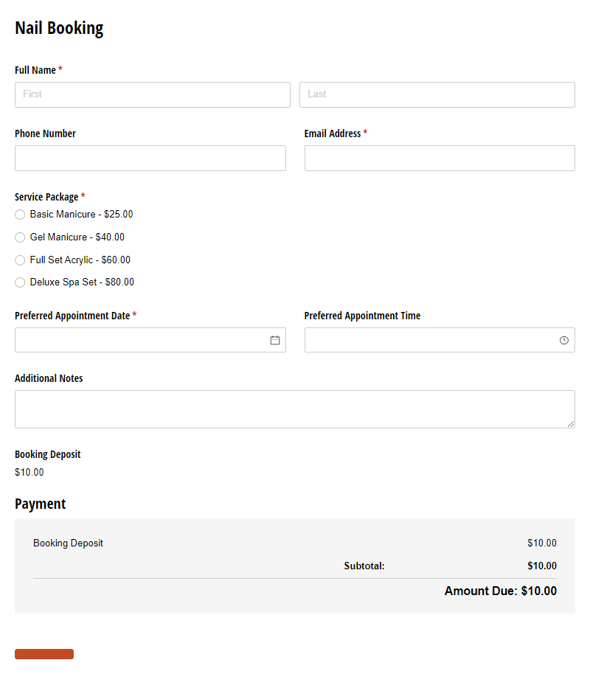Click the Additional Notes label
The height and width of the screenshot is (674, 590).
[49, 378]
